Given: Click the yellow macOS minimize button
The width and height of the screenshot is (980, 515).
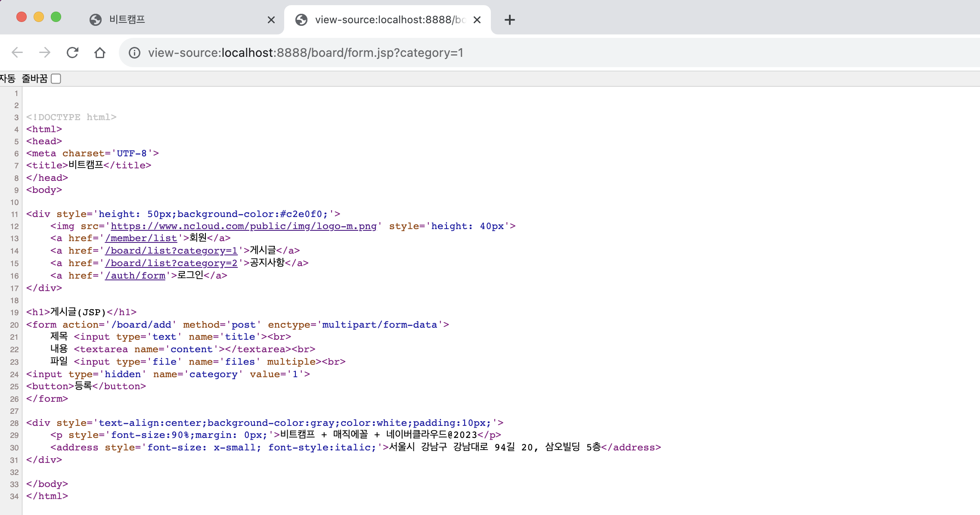Looking at the screenshot, I should (39, 17).
